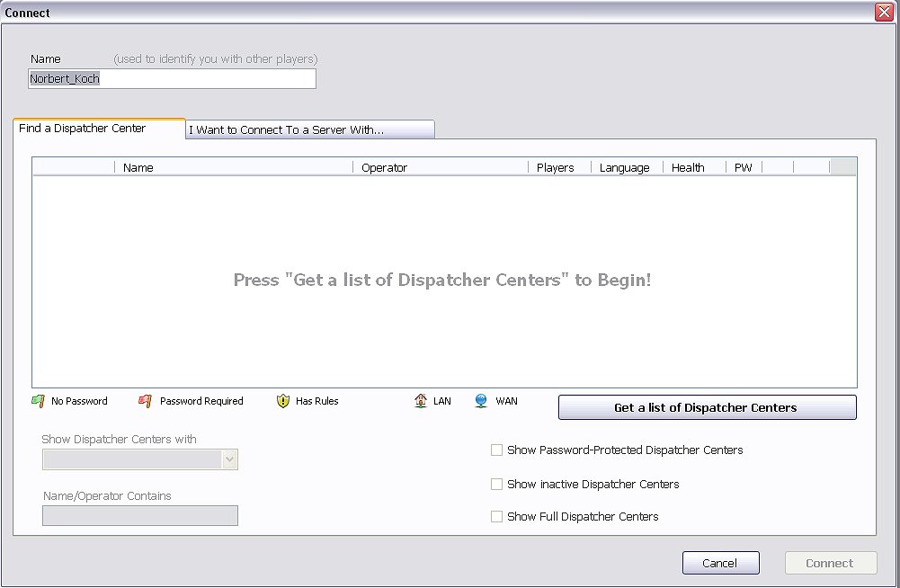Click the Name/Operator Contains filter field
Image resolution: width=900 pixels, height=588 pixels.
[x=140, y=515]
